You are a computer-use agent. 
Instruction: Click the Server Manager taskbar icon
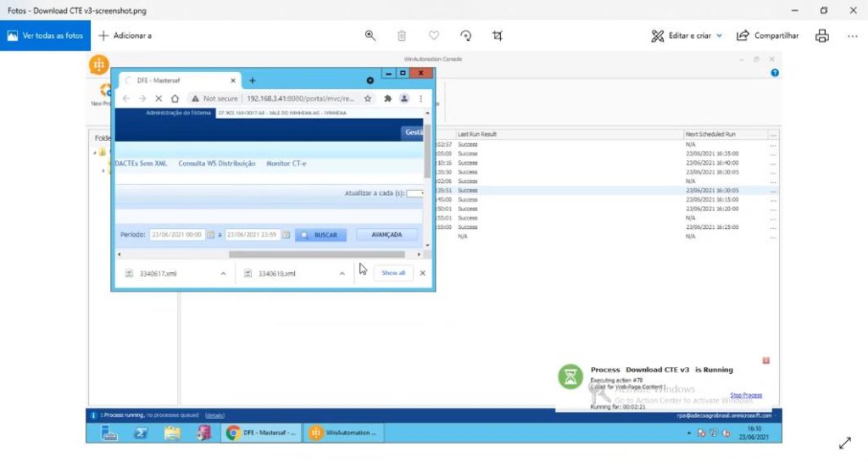(x=109, y=432)
